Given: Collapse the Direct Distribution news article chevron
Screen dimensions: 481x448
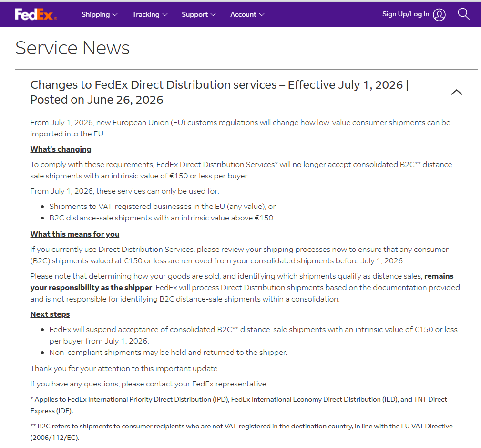Looking at the screenshot, I should (x=457, y=92).
